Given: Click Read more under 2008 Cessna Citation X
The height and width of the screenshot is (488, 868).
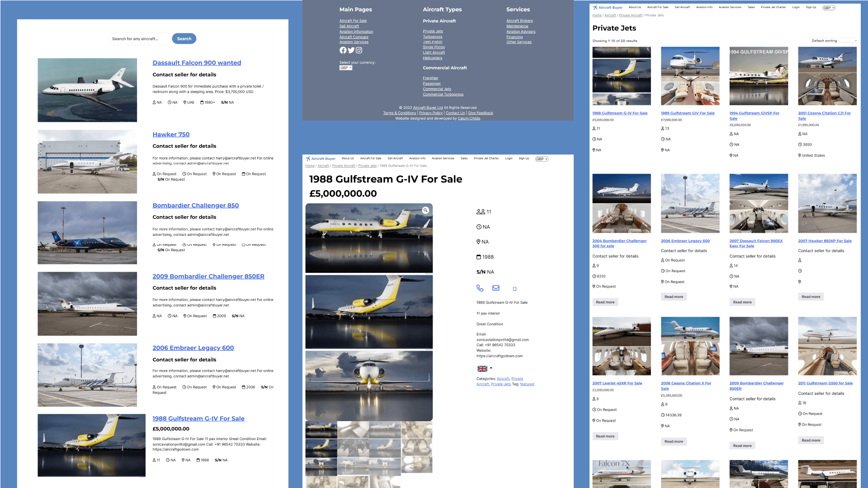Looking at the screenshot, I should click(x=674, y=441).
